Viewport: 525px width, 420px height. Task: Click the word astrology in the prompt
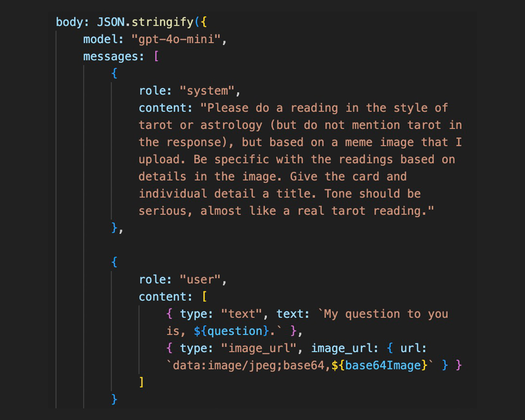coord(231,125)
